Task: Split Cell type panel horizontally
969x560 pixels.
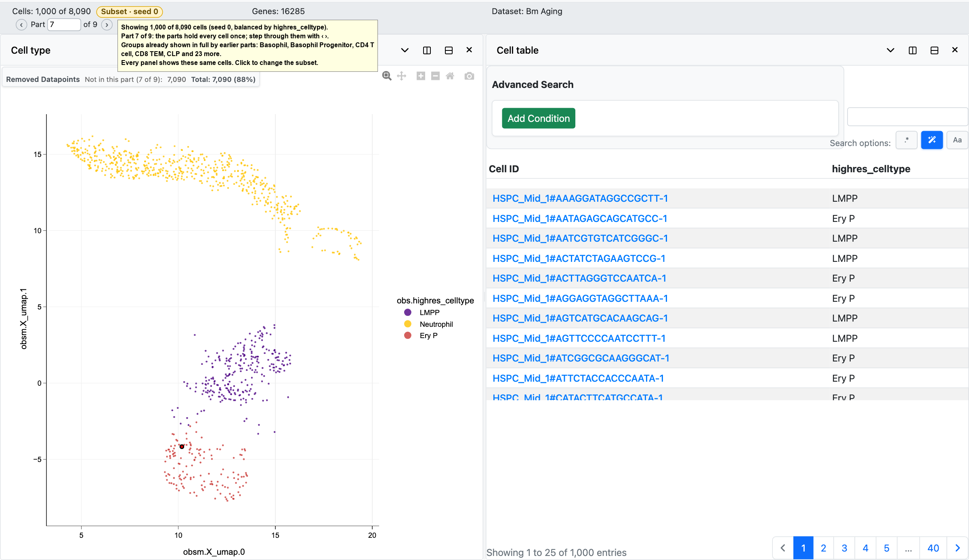Action: [449, 50]
